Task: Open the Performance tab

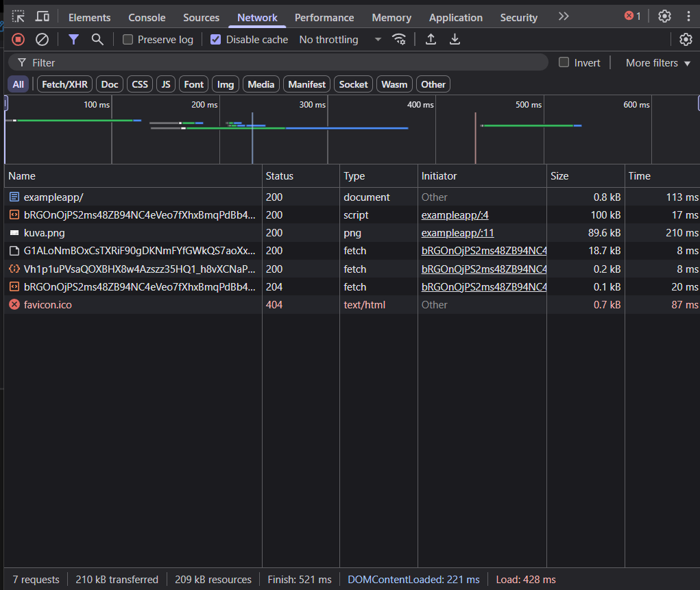Action: point(324,18)
